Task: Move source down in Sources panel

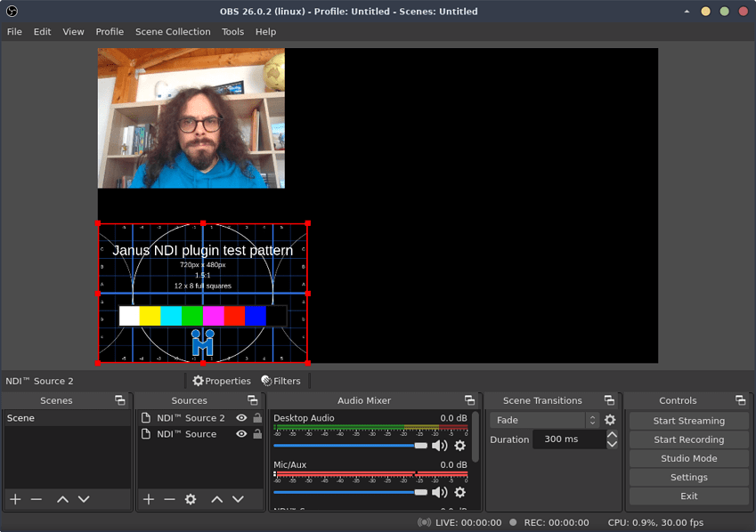Action: pos(238,499)
